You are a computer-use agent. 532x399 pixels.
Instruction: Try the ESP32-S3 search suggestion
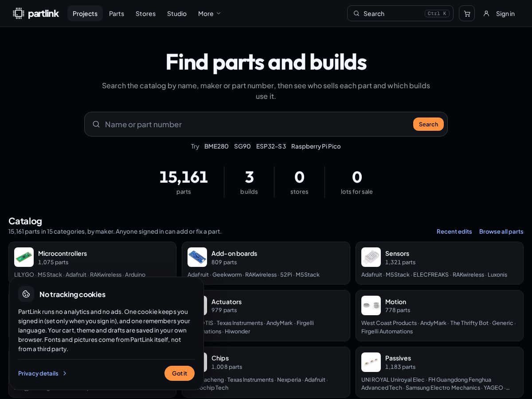pyautogui.click(x=271, y=146)
